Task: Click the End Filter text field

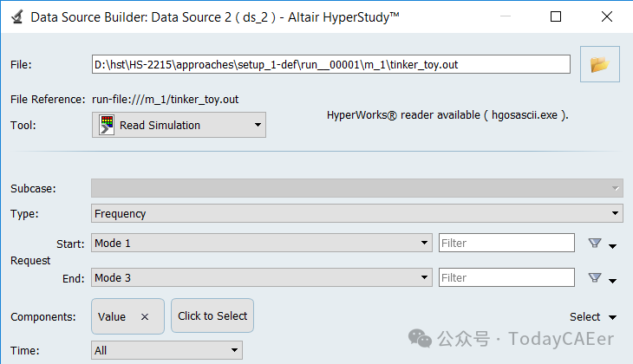Action: point(506,277)
